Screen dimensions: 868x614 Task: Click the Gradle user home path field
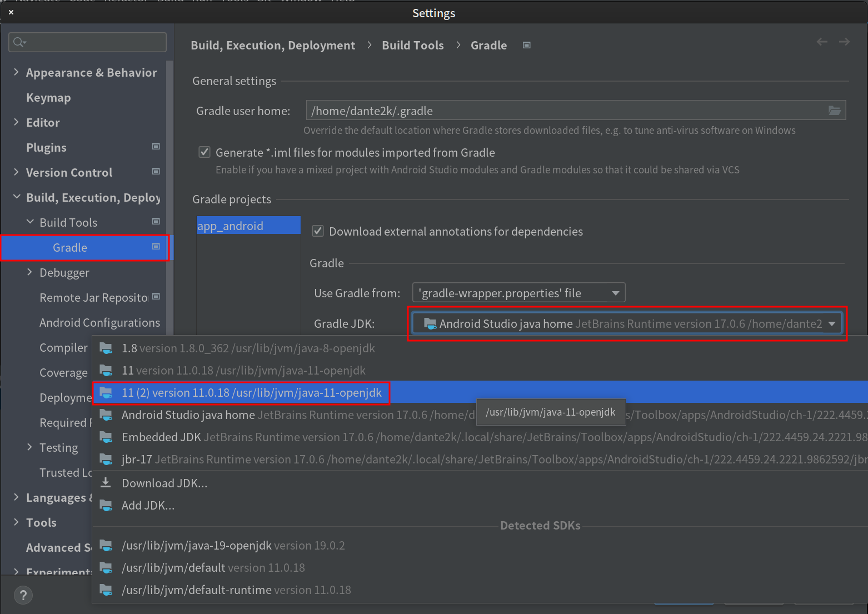(x=576, y=110)
